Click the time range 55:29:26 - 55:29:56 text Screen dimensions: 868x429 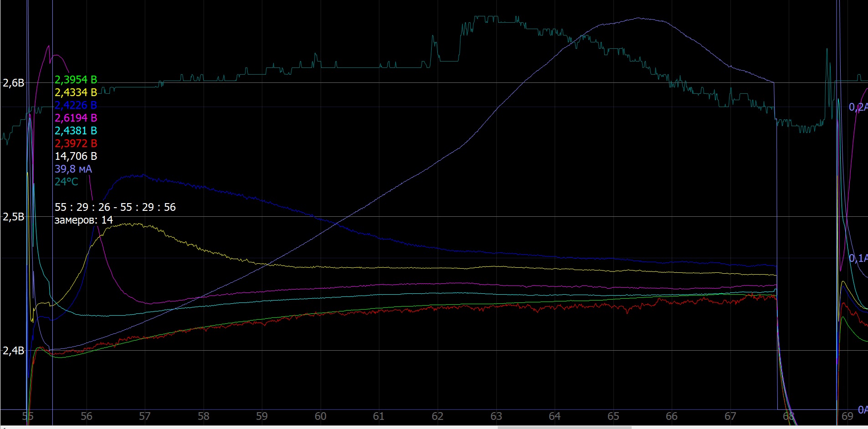(115, 207)
